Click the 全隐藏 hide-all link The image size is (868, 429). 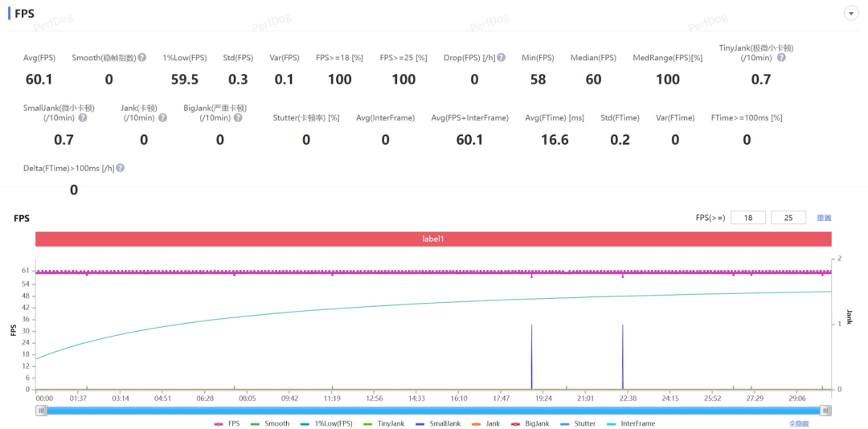click(x=798, y=423)
